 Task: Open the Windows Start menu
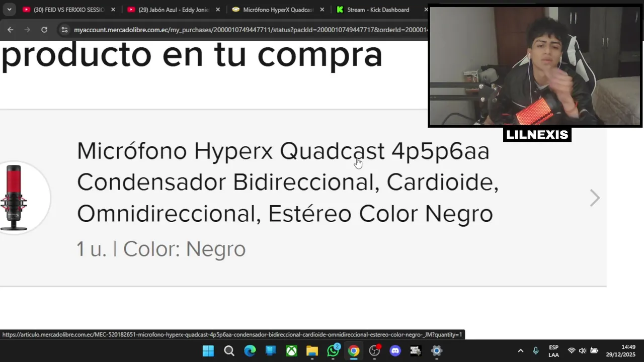click(208, 351)
